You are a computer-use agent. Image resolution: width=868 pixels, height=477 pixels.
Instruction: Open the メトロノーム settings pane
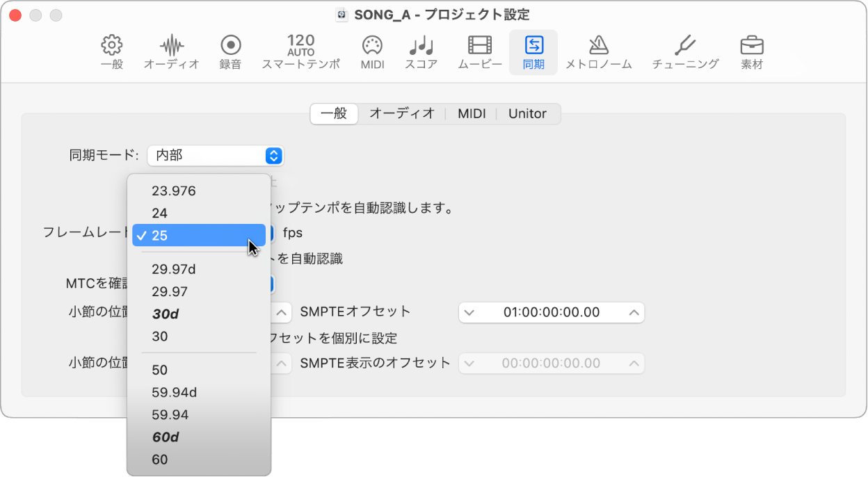pyautogui.click(x=599, y=52)
